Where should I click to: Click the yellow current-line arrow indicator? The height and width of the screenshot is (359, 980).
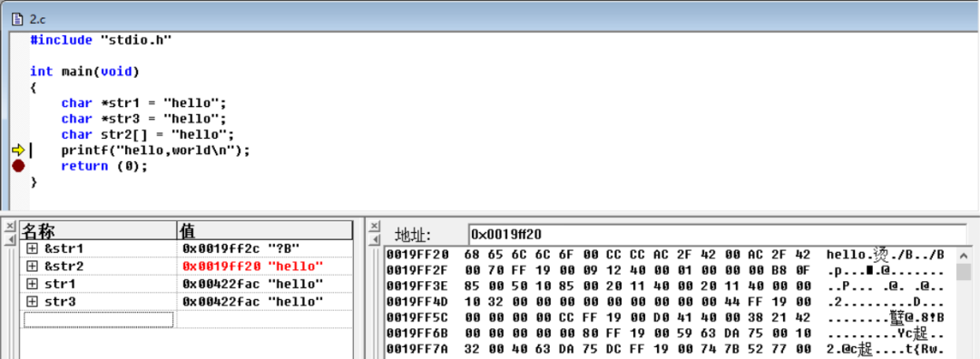pyautogui.click(x=18, y=150)
